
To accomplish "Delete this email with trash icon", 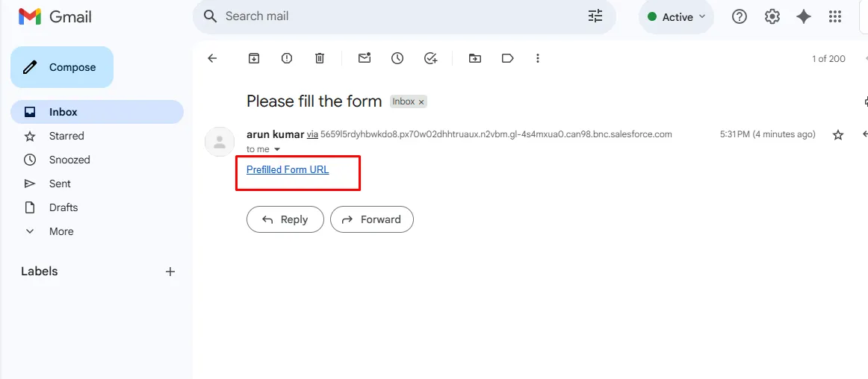I will pyautogui.click(x=320, y=58).
